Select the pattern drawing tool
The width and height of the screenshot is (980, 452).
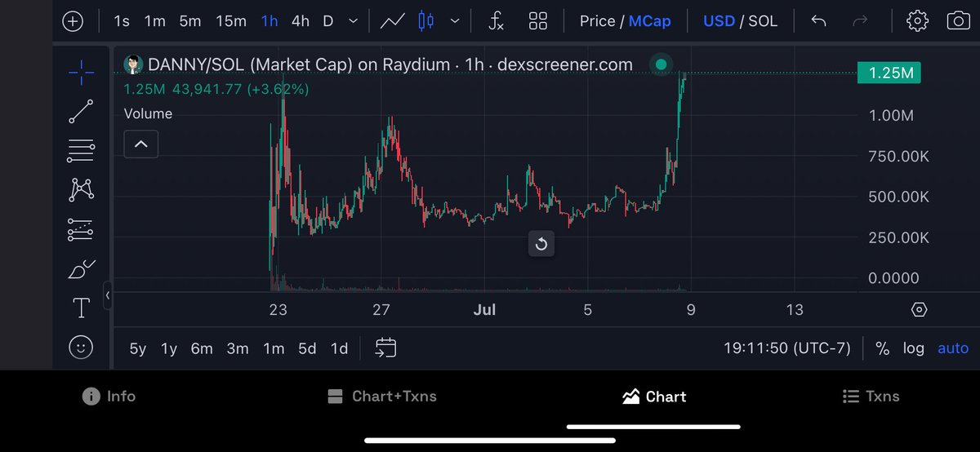(x=81, y=190)
